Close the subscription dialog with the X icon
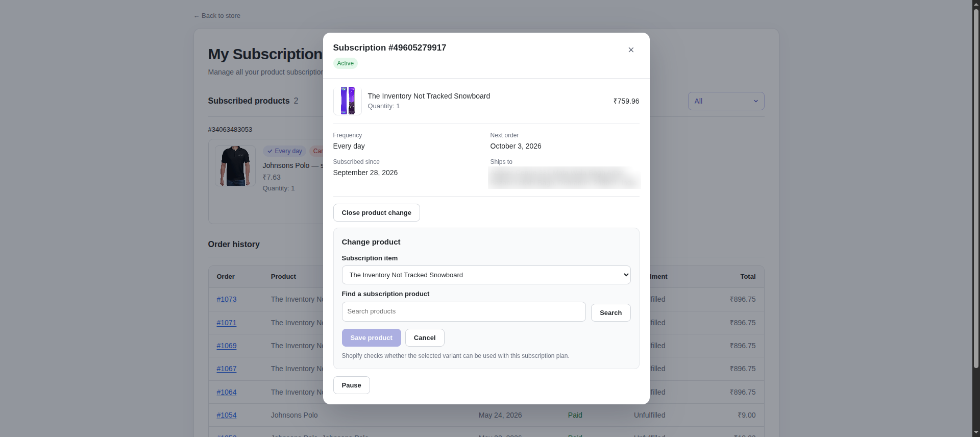The image size is (980, 437). (631, 50)
